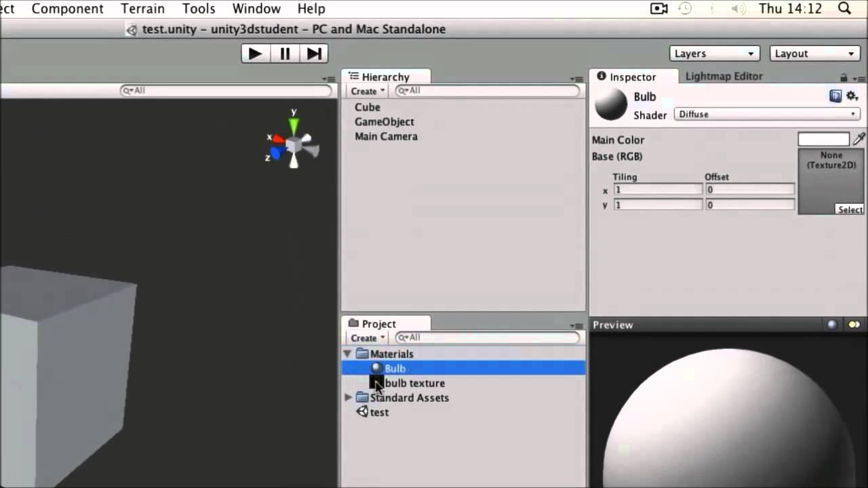
Task: Click the Pause button
Action: click(285, 54)
